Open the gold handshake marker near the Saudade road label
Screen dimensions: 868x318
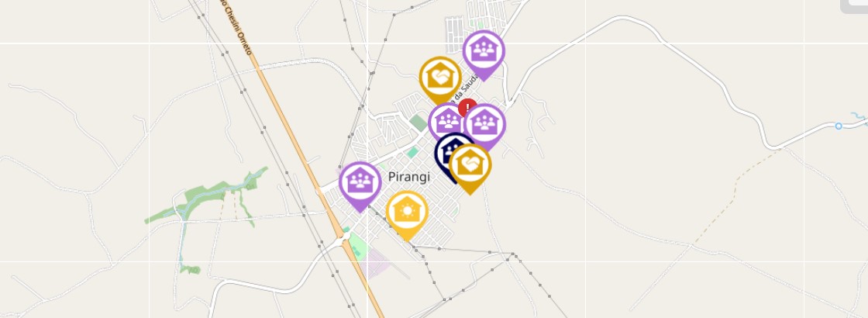440,79
